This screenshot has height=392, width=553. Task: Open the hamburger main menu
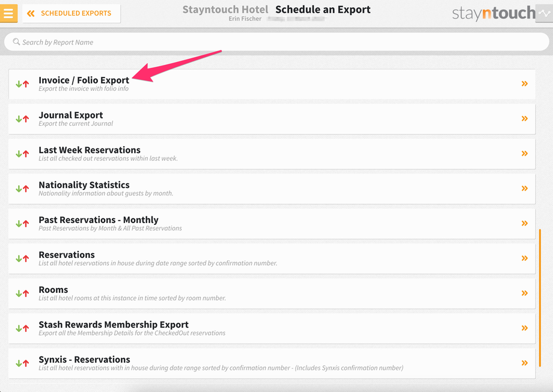[8, 13]
